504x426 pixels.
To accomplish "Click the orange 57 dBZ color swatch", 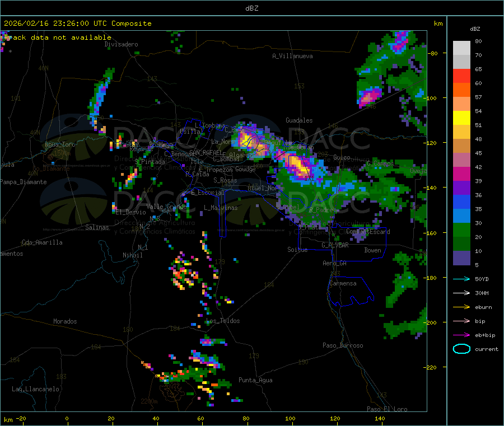I will 461,90.
